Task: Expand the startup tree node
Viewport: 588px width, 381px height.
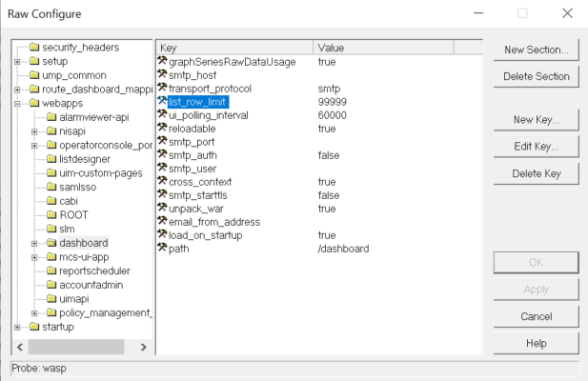Action: click(x=18, y=327)
